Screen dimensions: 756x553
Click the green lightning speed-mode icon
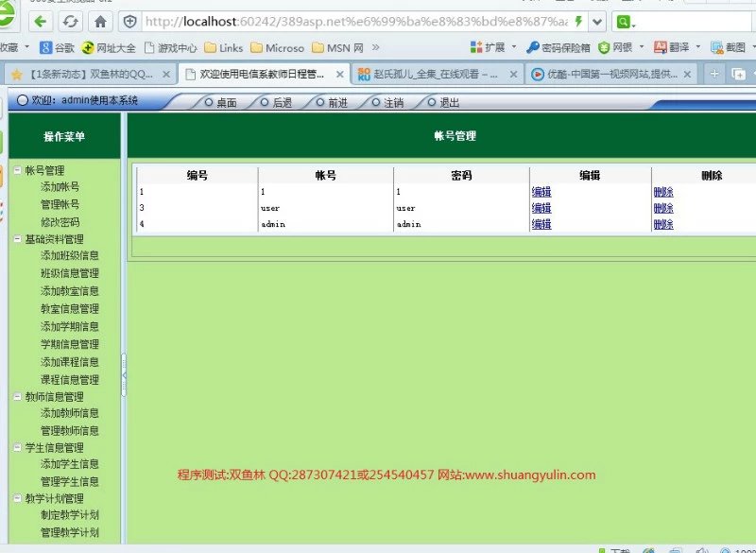click(x=578, y=21)
